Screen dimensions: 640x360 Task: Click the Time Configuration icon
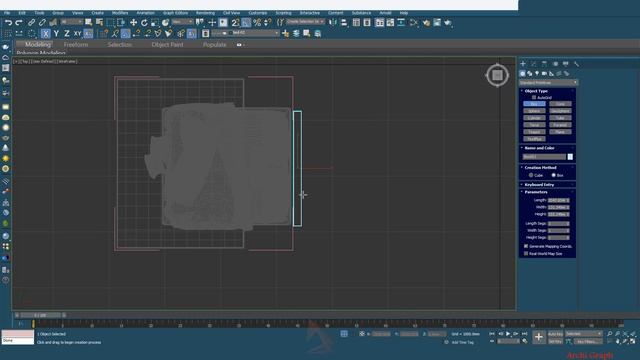525,341
